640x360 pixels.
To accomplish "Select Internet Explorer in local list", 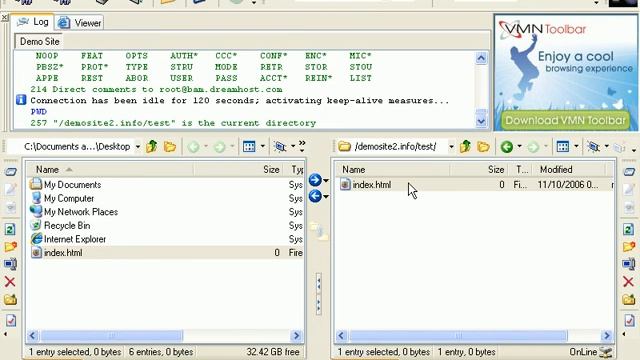I will (x=75, y=239).
